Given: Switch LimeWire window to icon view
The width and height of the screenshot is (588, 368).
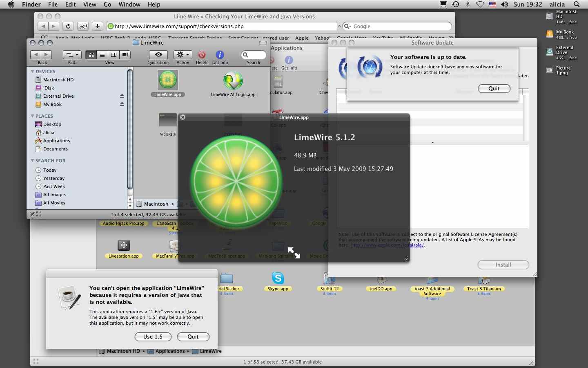Looking at the screenshot, I should (x=91, y=54).
